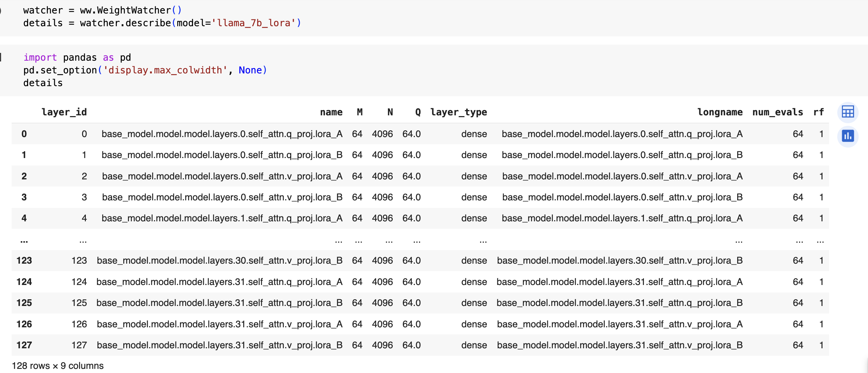
Task: Select bold row index 127
Action: click(x=24, y=345)
